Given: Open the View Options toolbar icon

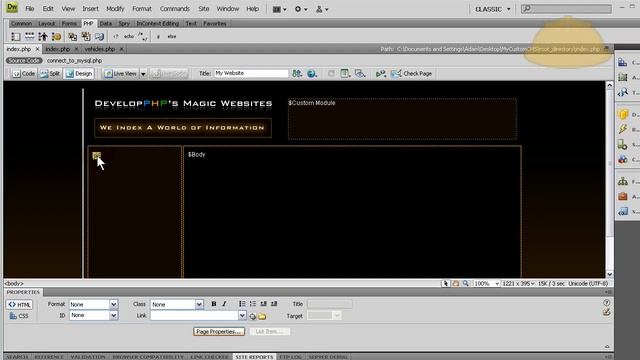Looking at the screenshot, I should (345, 73).
